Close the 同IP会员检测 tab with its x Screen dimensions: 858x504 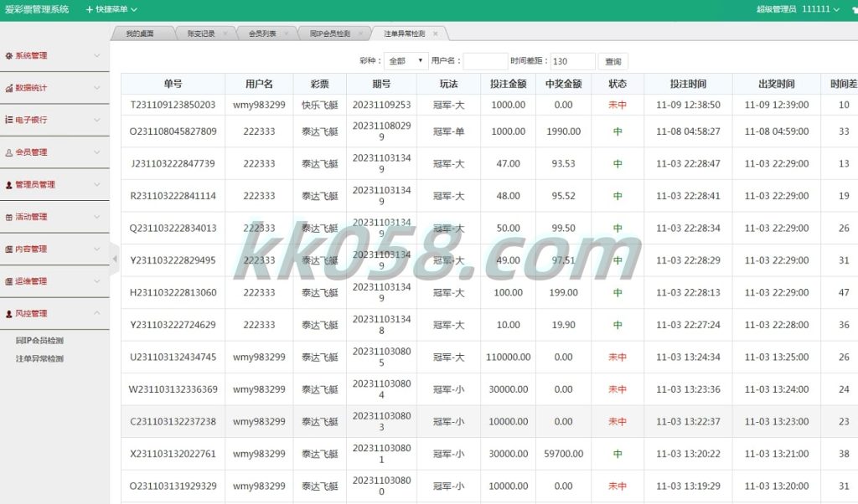pyautogui.click(x=360, y=33)
